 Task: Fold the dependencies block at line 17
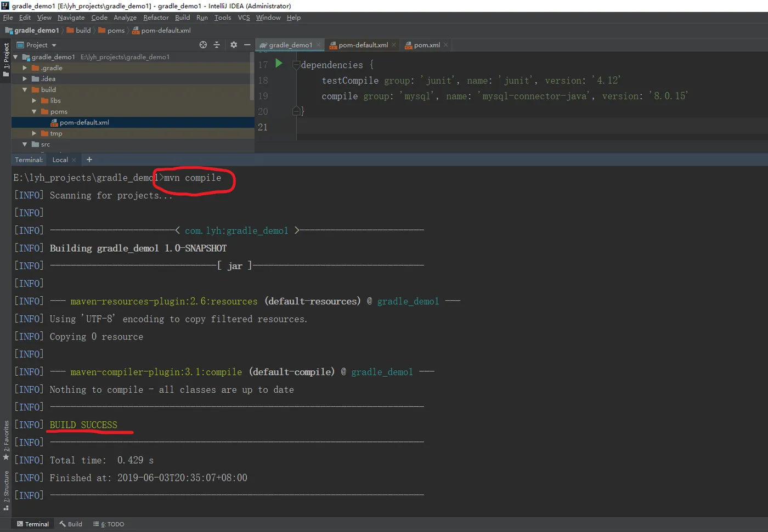pyautogui.click(x=296, y=65)
